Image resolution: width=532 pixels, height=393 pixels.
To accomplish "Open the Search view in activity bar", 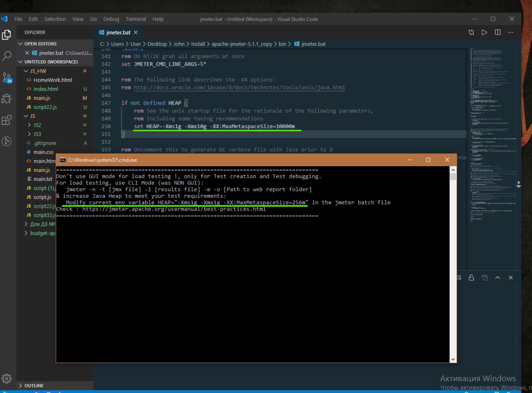I will [x=7, y=56].
